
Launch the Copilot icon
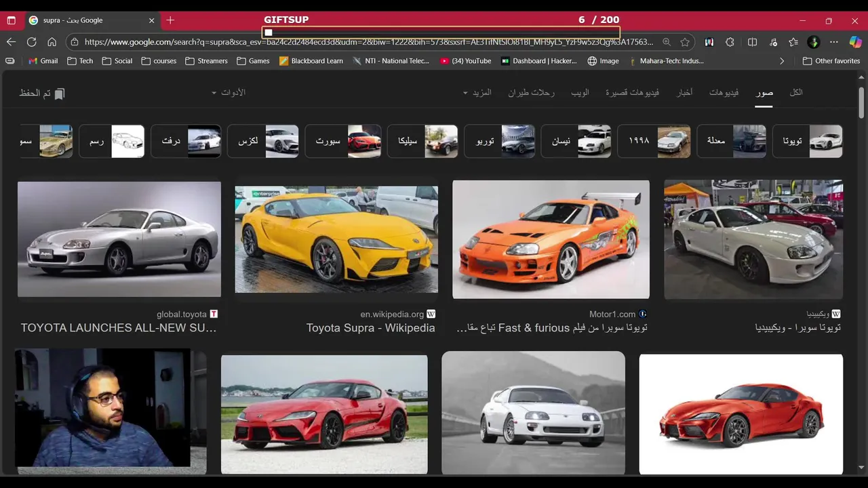pos(855,42)
